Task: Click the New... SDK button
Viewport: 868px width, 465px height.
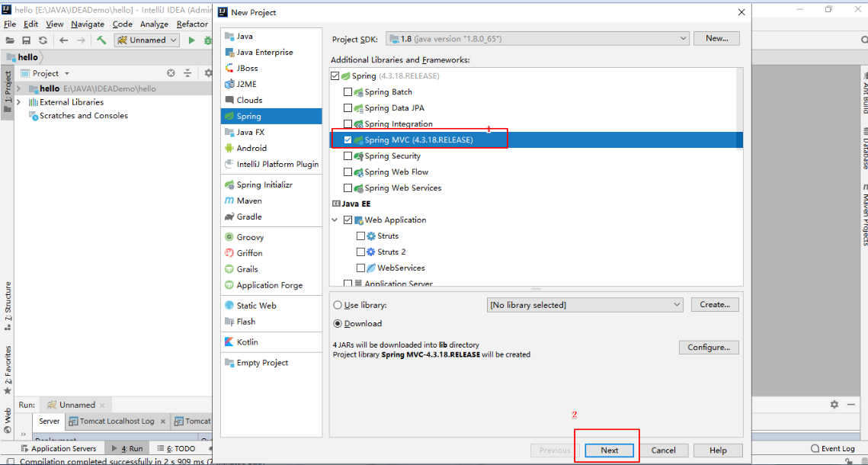Action: (716, 39)
